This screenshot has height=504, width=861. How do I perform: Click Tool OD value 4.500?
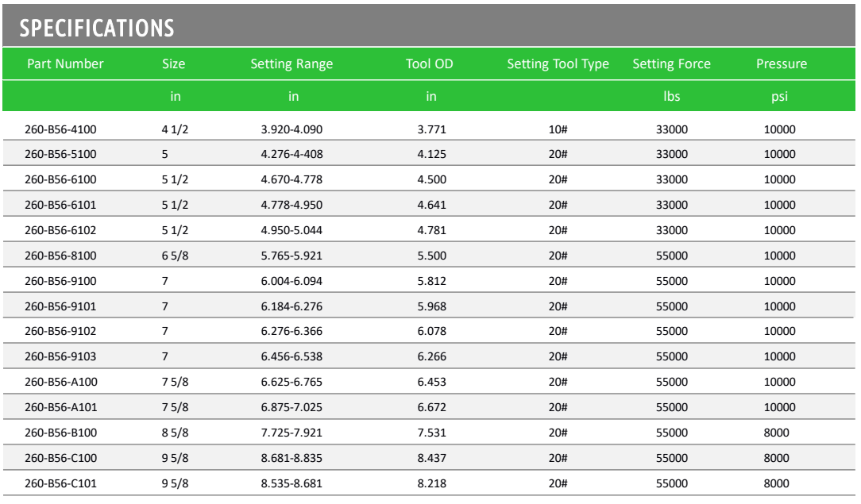[431, 179]
